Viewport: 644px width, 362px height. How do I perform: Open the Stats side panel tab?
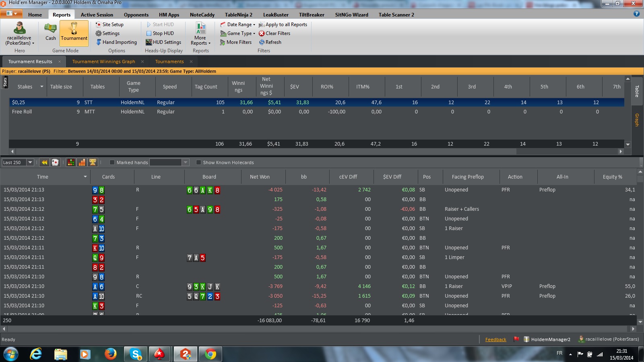tap(5, 82)
